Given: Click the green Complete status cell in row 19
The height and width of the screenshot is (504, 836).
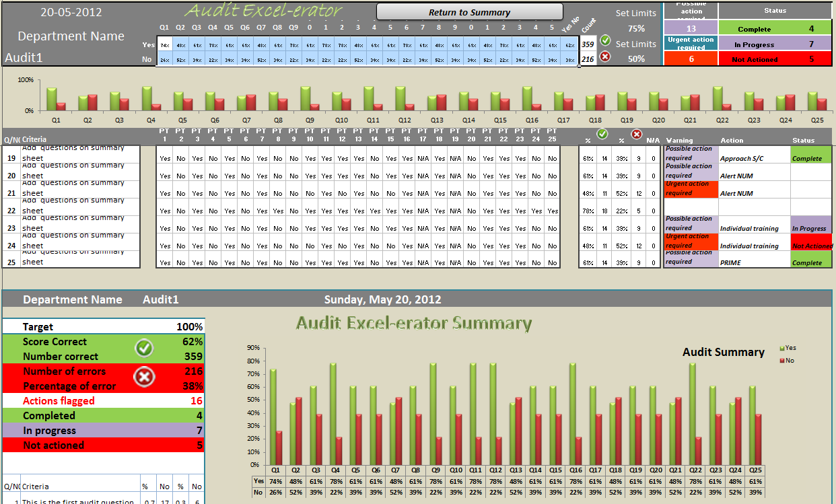Looking at the screenshot, I should pyautogui.click(x=810, y=158).
